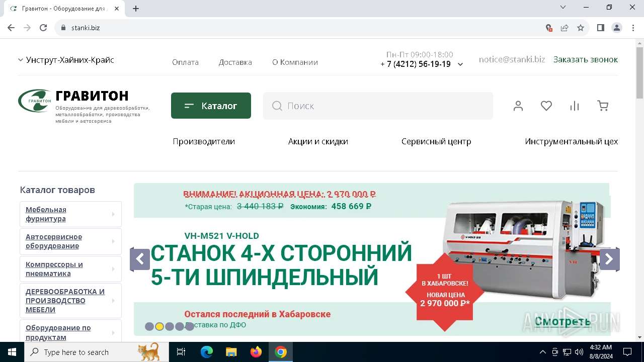Open Компрессоры и пневматика category link
This screenshot has height=362, width=644.
pos(54,269)
